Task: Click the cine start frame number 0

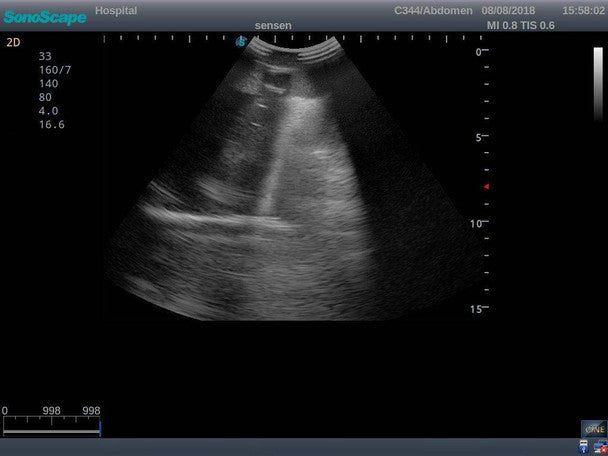Action: coord(5,411)
